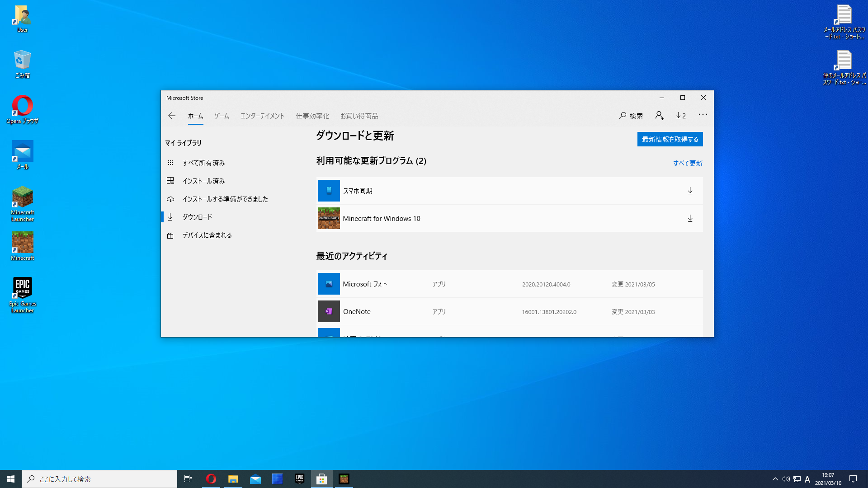The width and height of the screenshot is (868, 488).
Task: Open Mail from the taskbar
Action: [x=255, y=479]
